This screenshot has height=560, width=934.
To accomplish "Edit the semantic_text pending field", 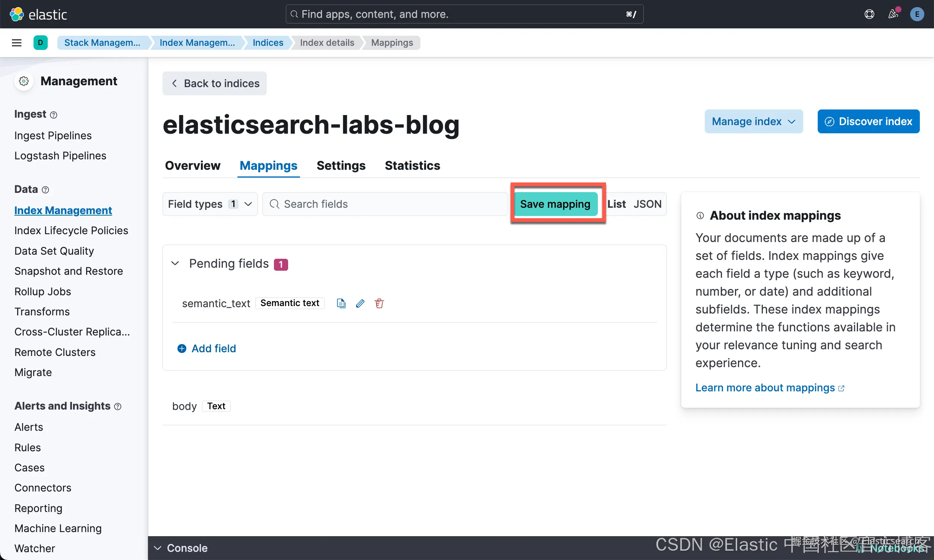I will tap(360, 303).
